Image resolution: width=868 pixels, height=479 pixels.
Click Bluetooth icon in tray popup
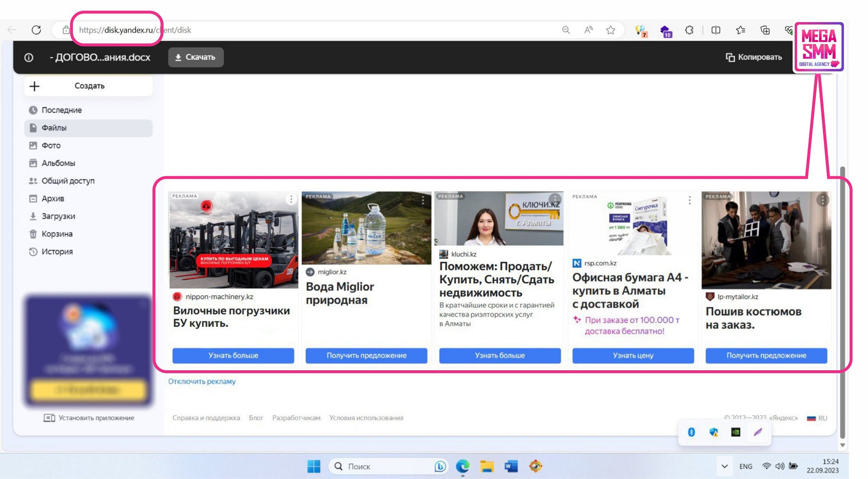point(691,433)
